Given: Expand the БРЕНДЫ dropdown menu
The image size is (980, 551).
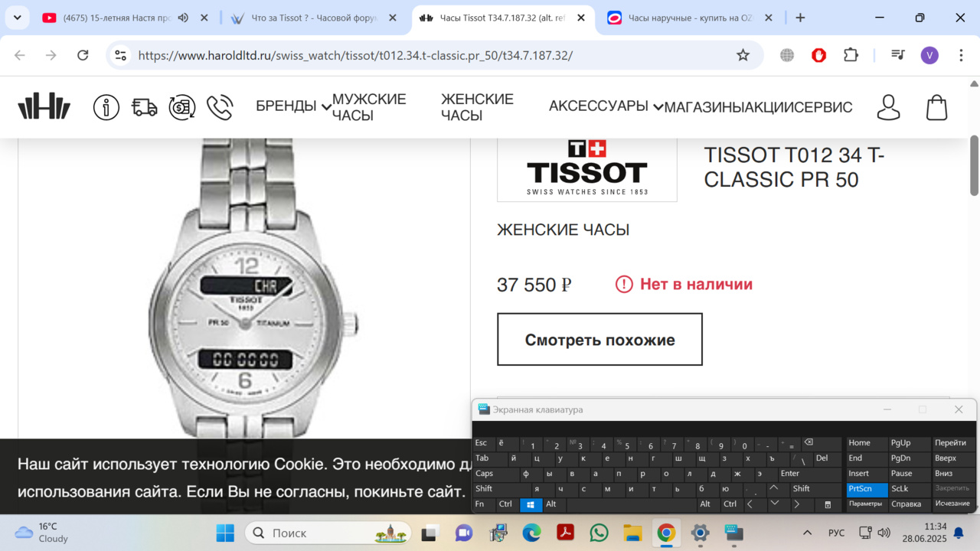Looking at the screenshot, I should (294, 106).
